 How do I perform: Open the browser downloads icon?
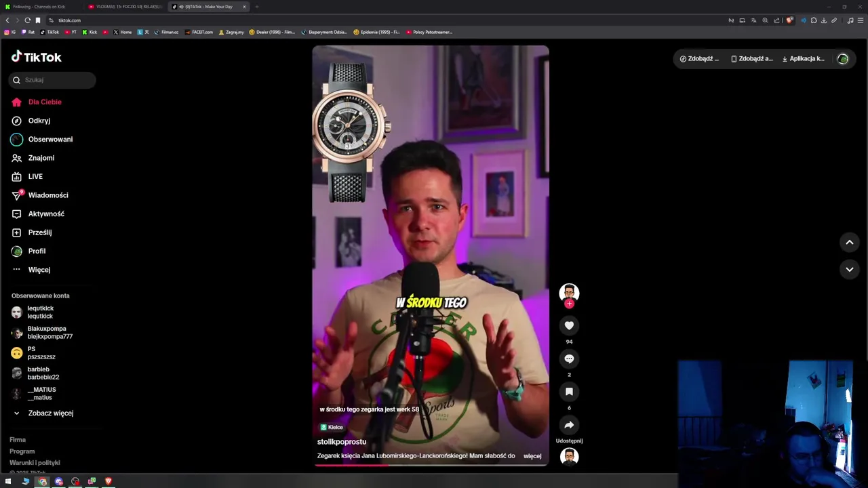pyautogui.click(x=823, y=20)
